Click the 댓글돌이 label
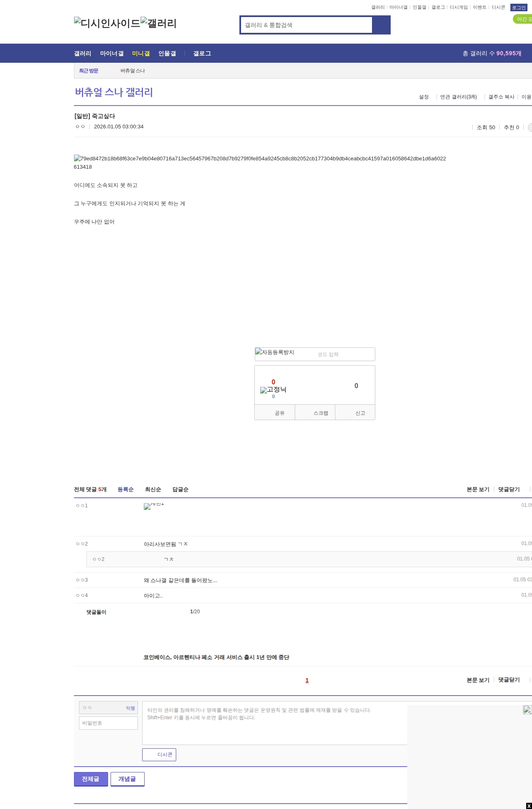The height and width of the screenshot is (809, 532). tap(96, 612)
